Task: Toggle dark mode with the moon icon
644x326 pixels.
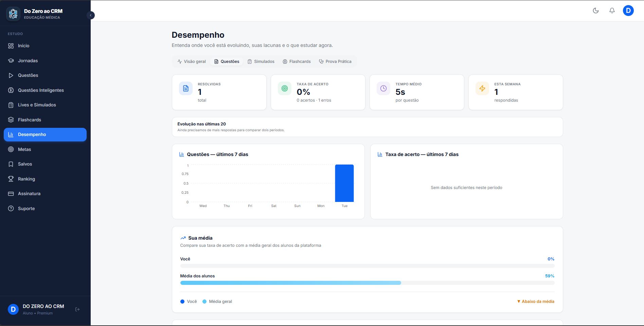Action: click(596, 11)
